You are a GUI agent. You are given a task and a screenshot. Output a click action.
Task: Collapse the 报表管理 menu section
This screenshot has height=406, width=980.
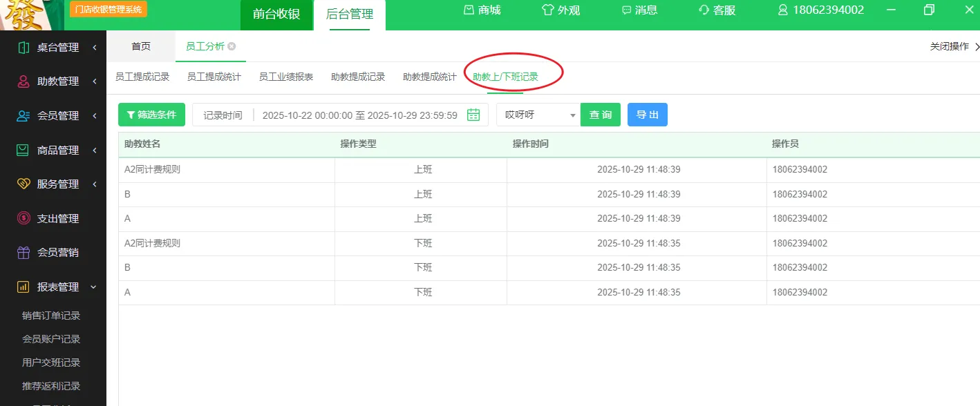94,287
